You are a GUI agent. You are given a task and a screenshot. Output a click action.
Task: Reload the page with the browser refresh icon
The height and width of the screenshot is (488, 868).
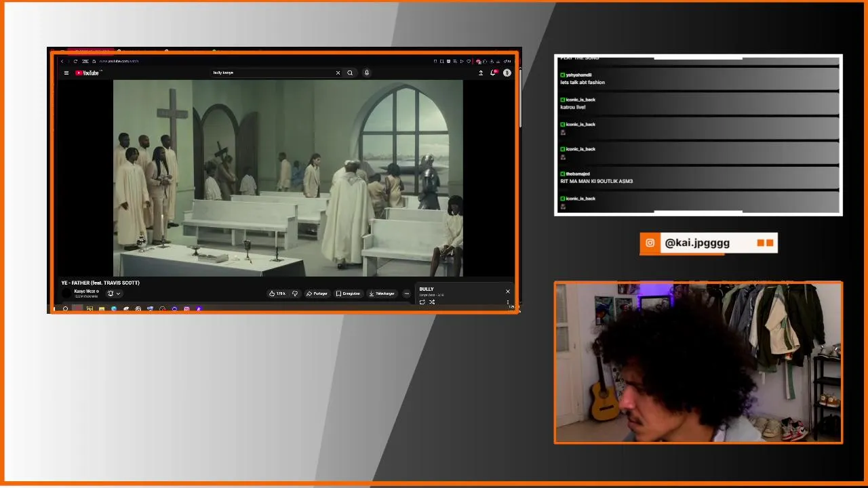click(75, 61)
